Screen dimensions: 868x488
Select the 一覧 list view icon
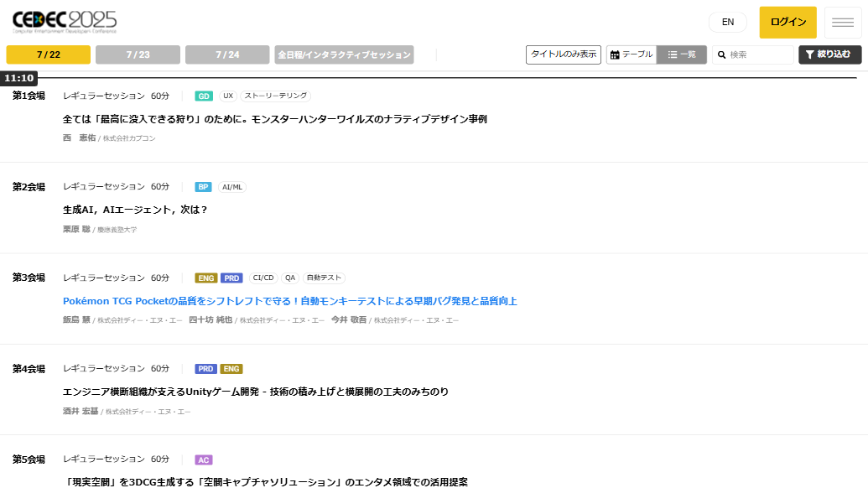pos(670,54)
